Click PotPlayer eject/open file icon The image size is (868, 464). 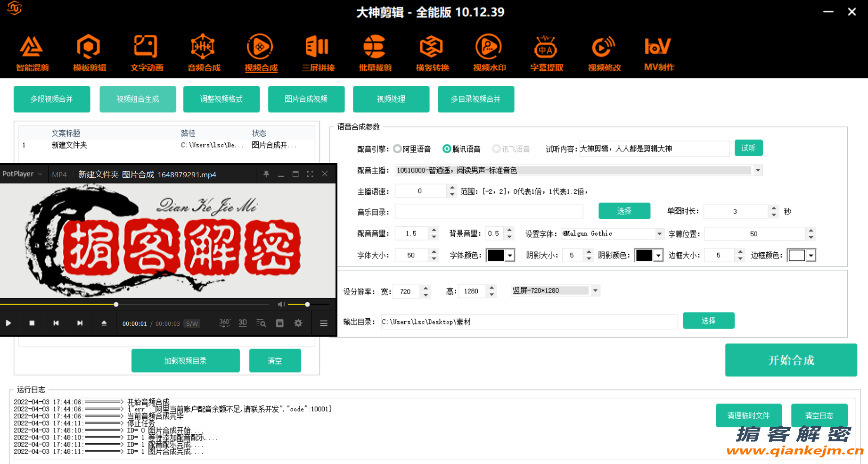[x=104, y=323]
